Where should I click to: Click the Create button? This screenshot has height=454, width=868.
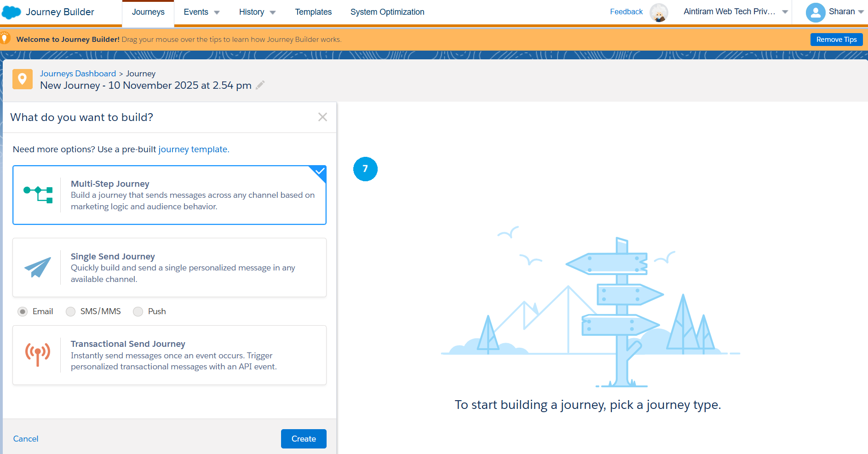tap(304, 439)
